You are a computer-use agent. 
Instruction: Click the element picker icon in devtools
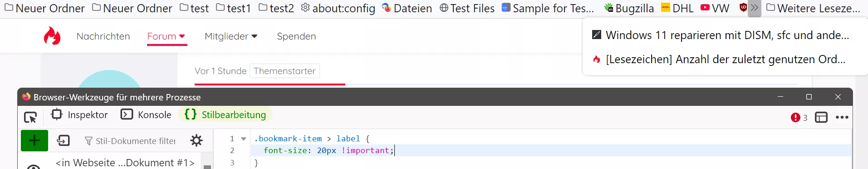(x=30, y=117)
